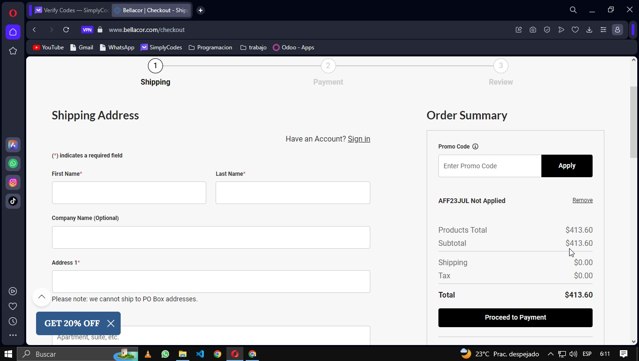
Task: Open Easy Setup menu icon
Action: coord(603,30)
